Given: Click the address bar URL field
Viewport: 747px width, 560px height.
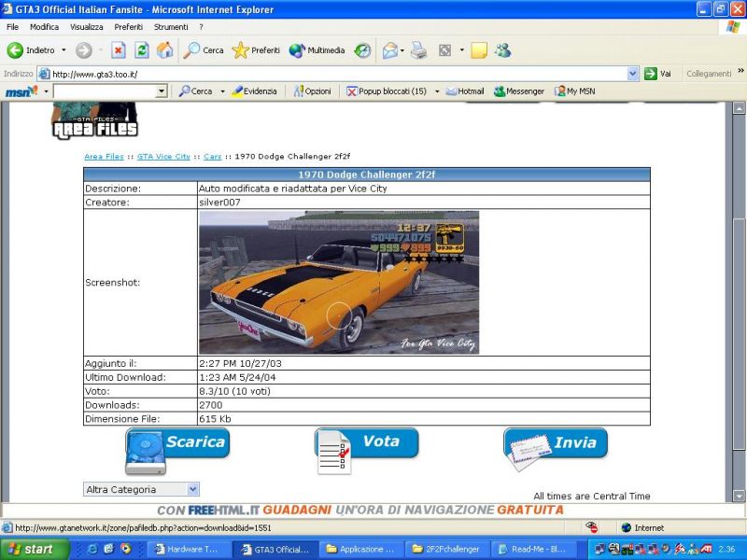Looking at the screenshot, I should 332,74.
